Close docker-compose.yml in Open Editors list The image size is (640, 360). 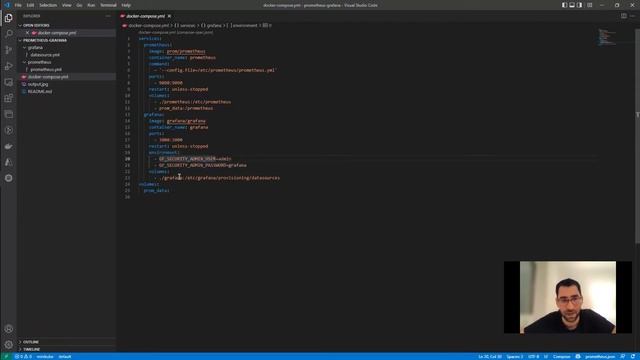click(x=27, y=33)
